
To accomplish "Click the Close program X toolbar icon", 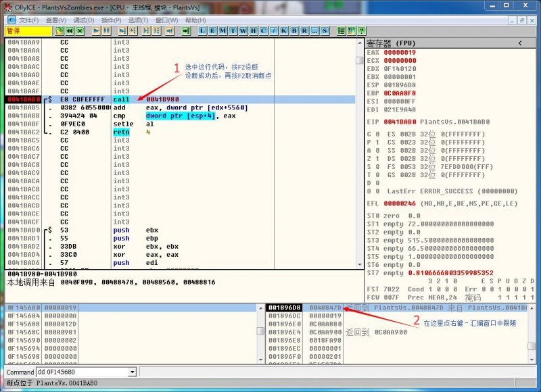I will coord(80,31).
